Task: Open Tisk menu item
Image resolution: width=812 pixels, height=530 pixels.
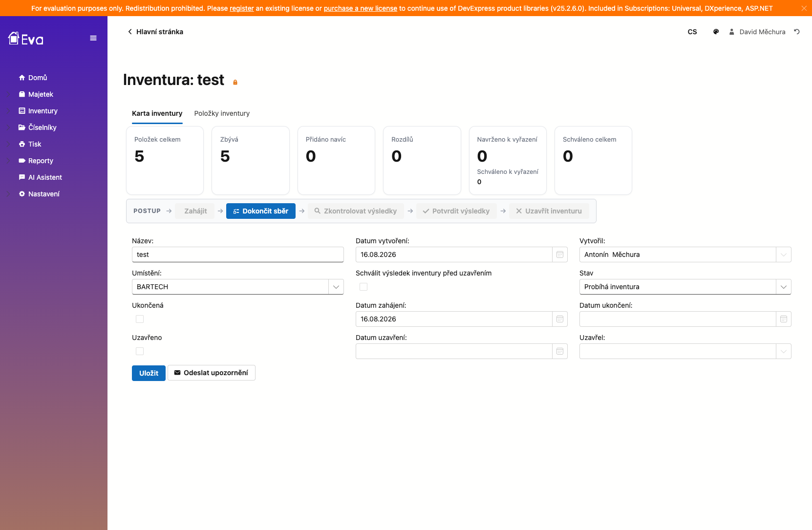Action: (x=35, y=144)
